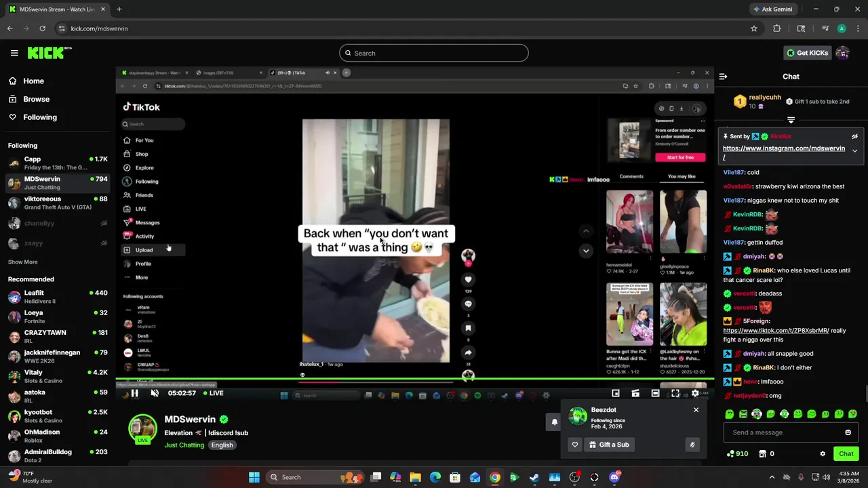Open chat settings gear icon

823,453
